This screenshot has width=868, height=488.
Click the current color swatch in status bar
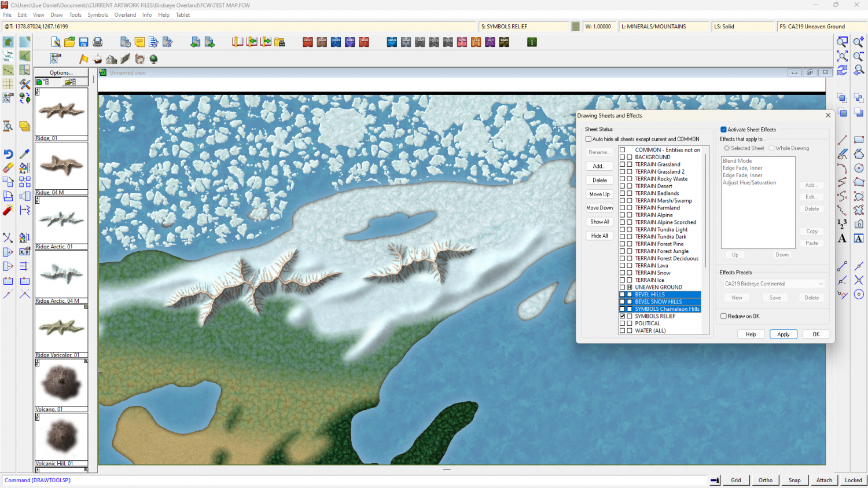tap(576, 27)
